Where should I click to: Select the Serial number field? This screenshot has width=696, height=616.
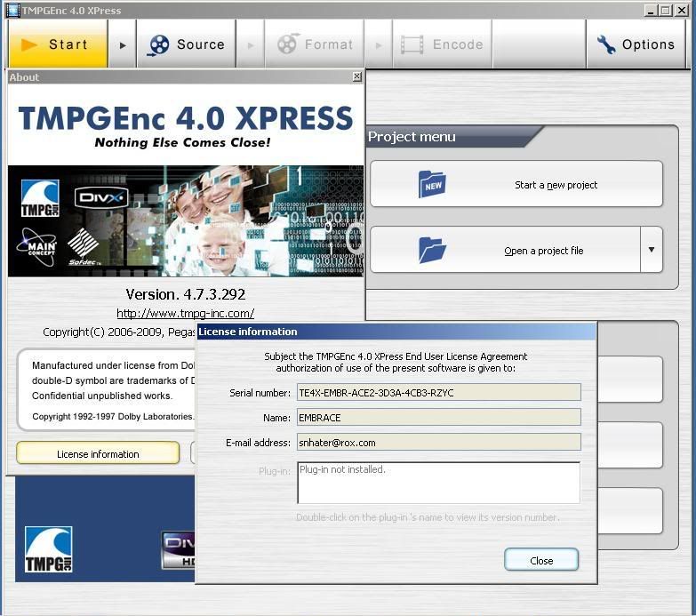[x=438, y=392]
